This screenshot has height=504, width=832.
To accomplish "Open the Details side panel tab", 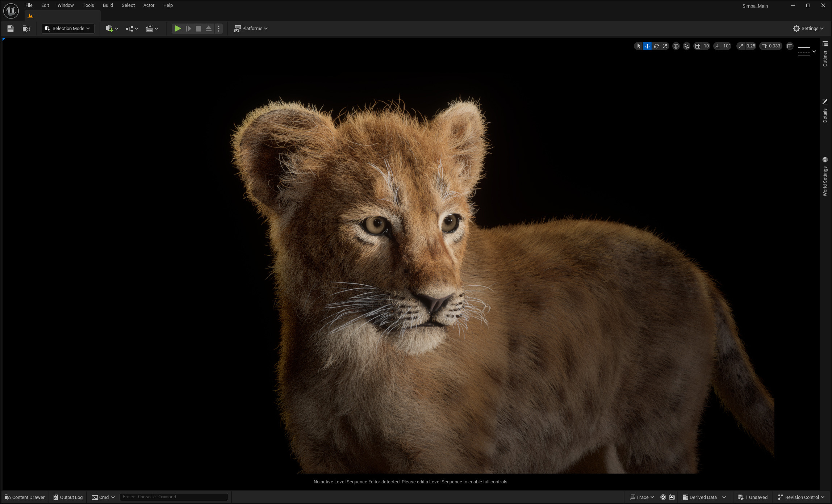I will (825, 111).
